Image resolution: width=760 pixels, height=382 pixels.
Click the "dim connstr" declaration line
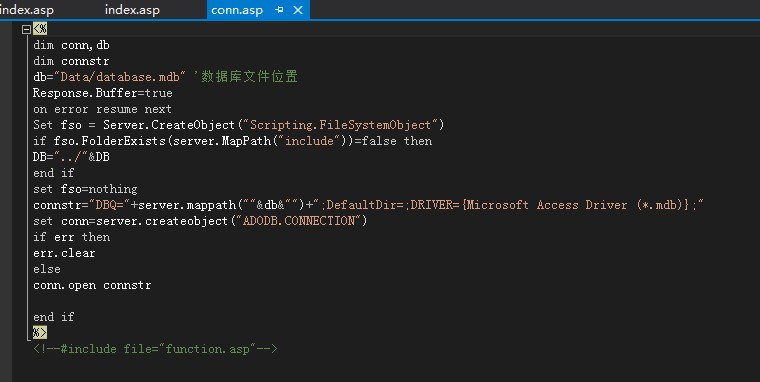[71, 61]
